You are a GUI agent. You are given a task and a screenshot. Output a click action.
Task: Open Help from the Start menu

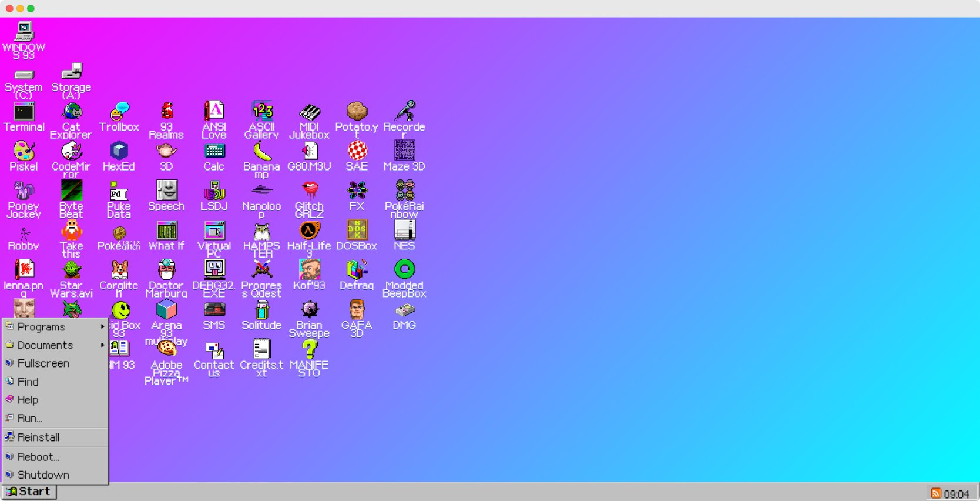point(55,400)
